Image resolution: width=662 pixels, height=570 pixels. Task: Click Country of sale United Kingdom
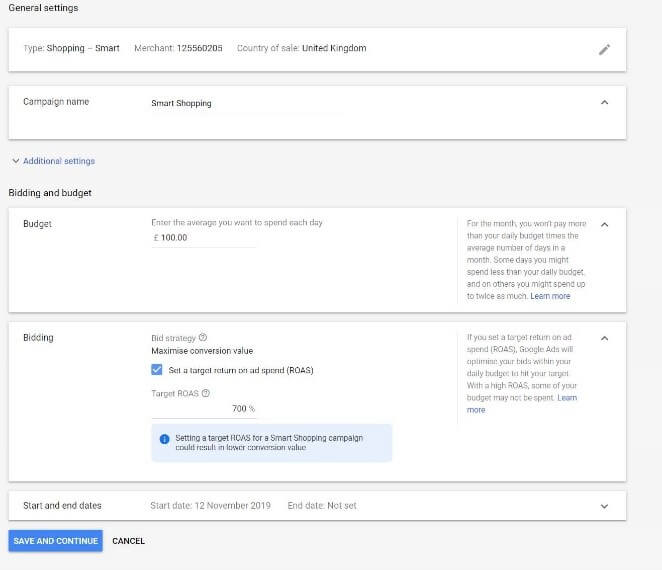301,48
